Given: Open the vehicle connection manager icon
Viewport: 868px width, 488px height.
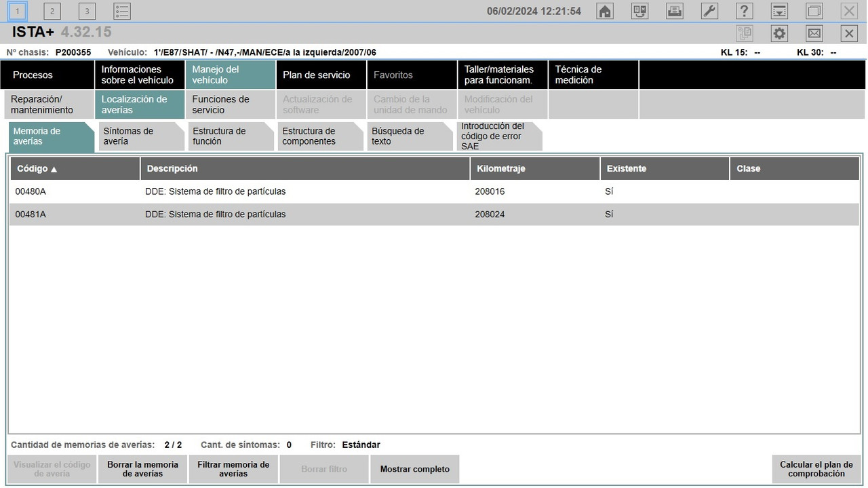Looking at the screenshot, I should 639,11.
